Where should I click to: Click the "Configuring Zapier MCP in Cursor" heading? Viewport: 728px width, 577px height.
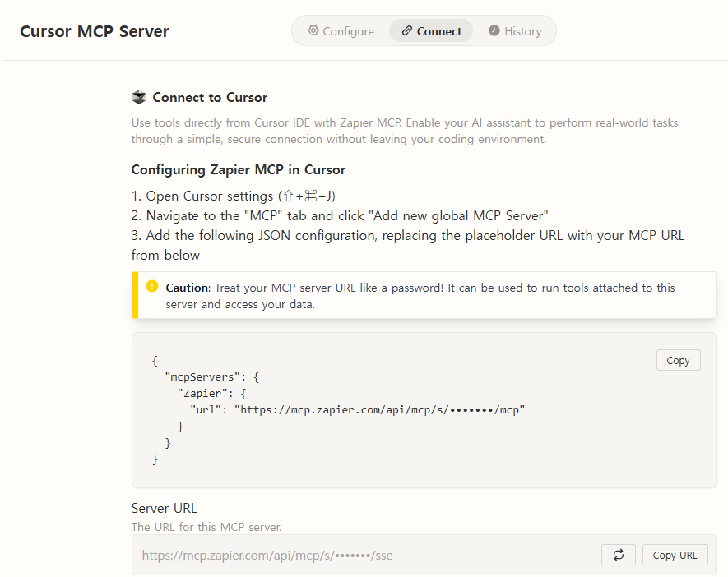pyautogui.click(x=239, y=170)
